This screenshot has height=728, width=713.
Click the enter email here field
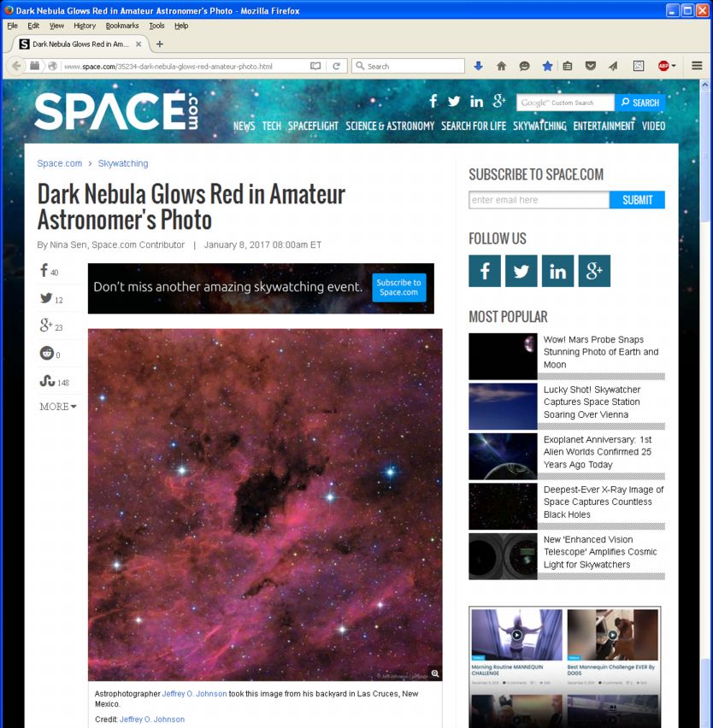point(539,200)
